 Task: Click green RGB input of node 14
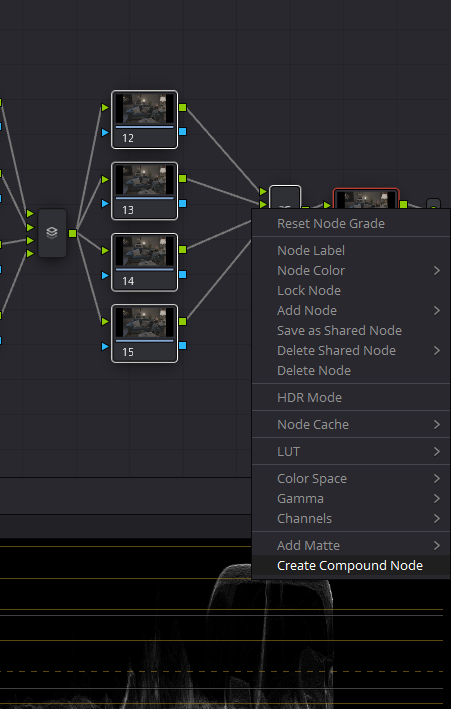point(105,251)
